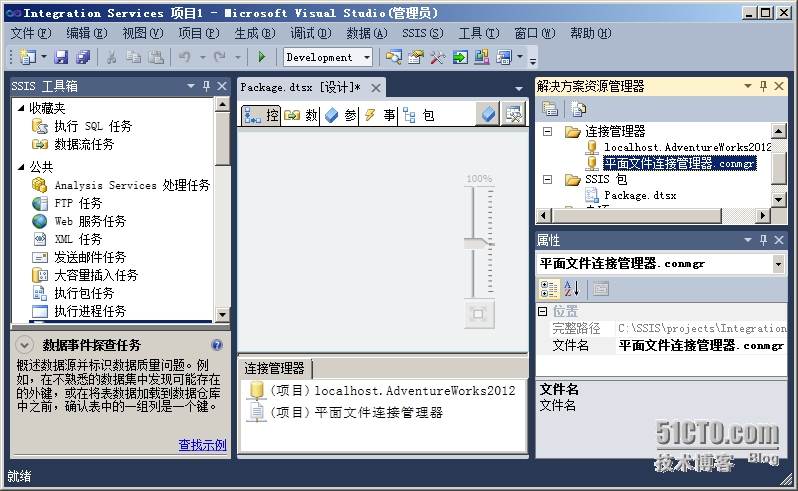798x491 pixels.
Task: Click help icon in toolbox description pane
Action: tap(217, 345)
